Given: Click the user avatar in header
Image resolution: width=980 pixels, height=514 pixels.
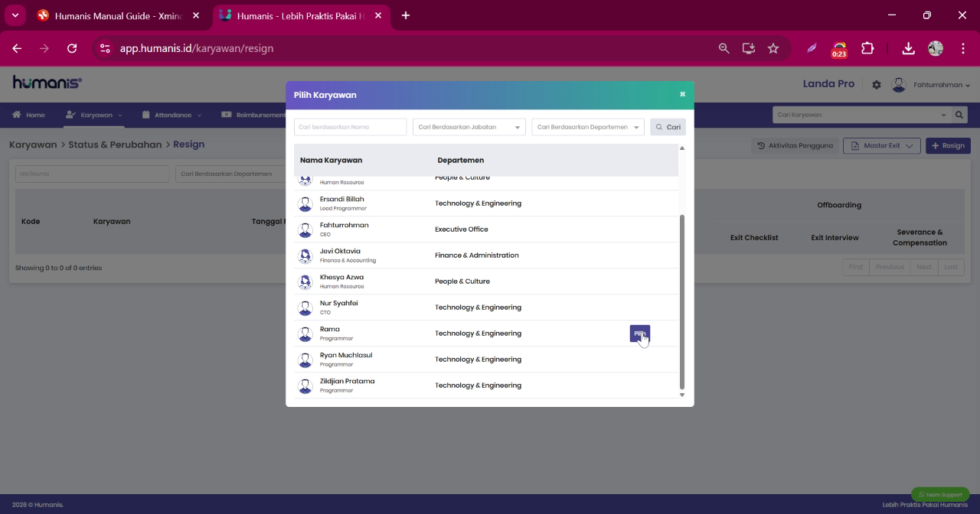Looking at the screenshot, I should [x=899, y=84].
